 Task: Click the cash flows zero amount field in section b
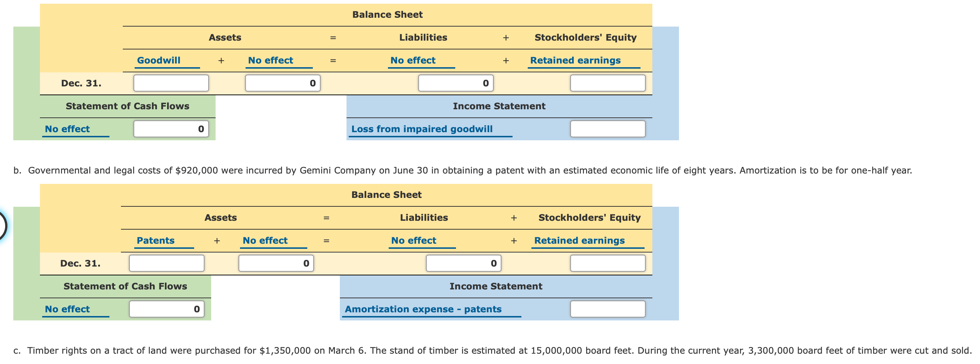(x=167, y=309)
